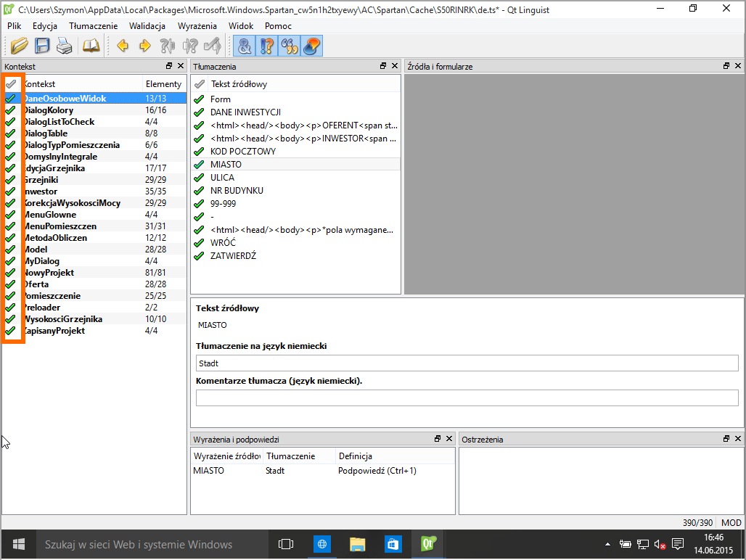
Task: Mark item done and go to next
Action: (212, 46)
